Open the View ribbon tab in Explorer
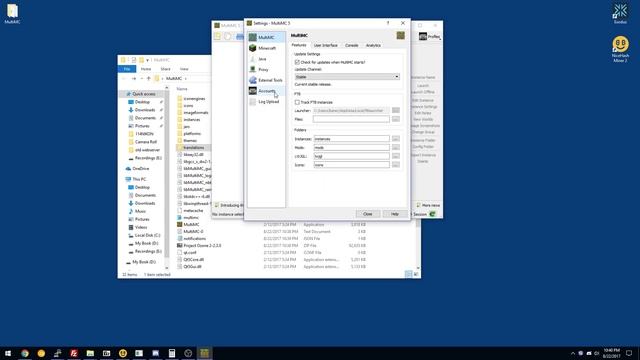Viewport: 640px width, 360px height. (x=184, y=69)
